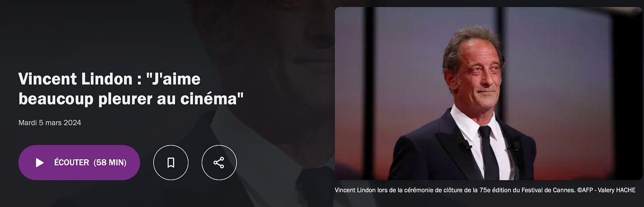Bookmark this episode with the bookmark icon
Viewport: 644px width, 207px height.
[171, 162]
